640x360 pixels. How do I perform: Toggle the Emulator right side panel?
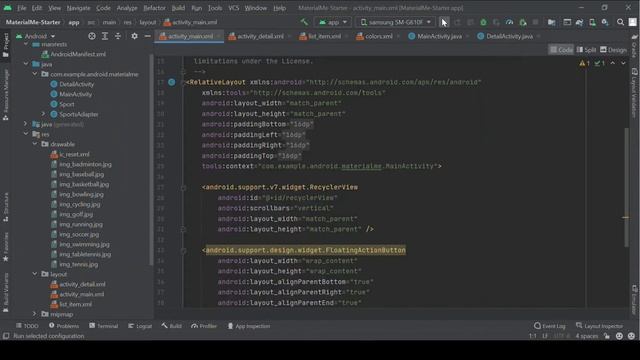pos(634,300)
